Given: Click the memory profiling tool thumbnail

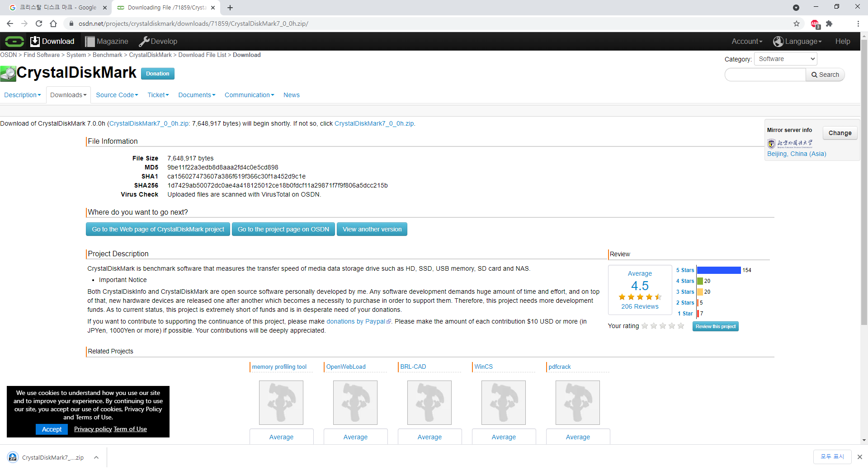Looking at the screenshot, I should tap(281, 403).
